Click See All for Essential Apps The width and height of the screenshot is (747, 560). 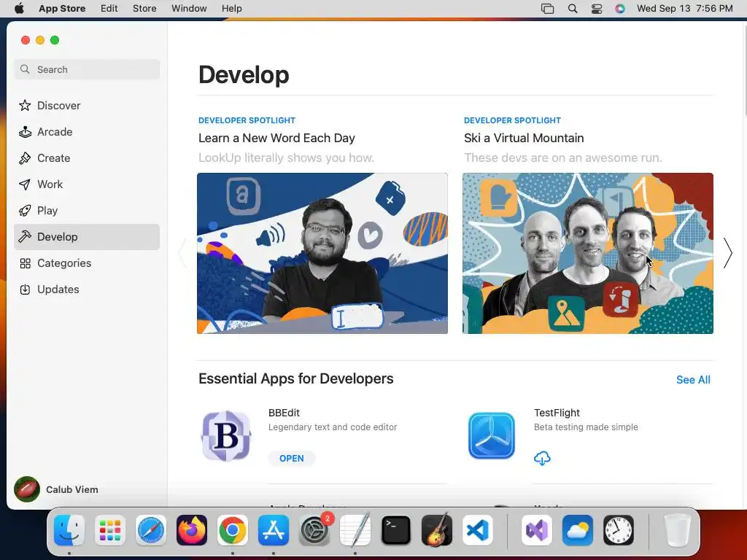[693, 380]
